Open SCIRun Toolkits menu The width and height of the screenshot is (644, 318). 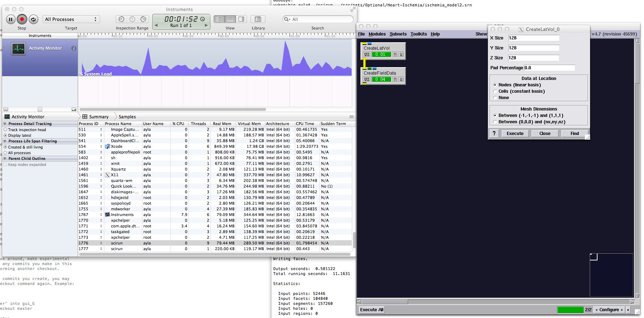pos(419,34)
